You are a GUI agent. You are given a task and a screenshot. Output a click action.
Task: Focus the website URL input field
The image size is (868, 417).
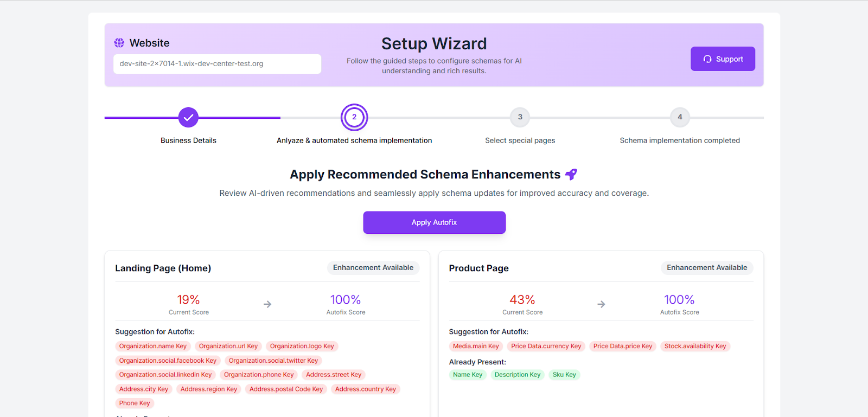coord(217,64)
